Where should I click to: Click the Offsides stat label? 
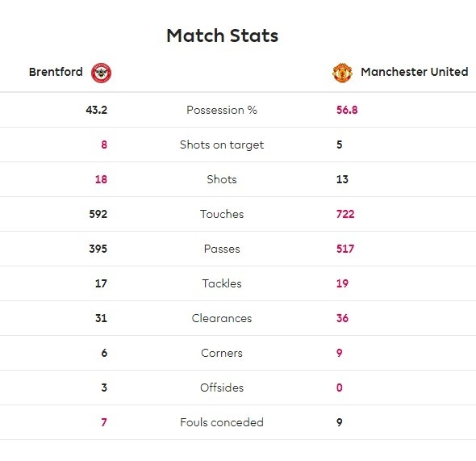point(222,388)
